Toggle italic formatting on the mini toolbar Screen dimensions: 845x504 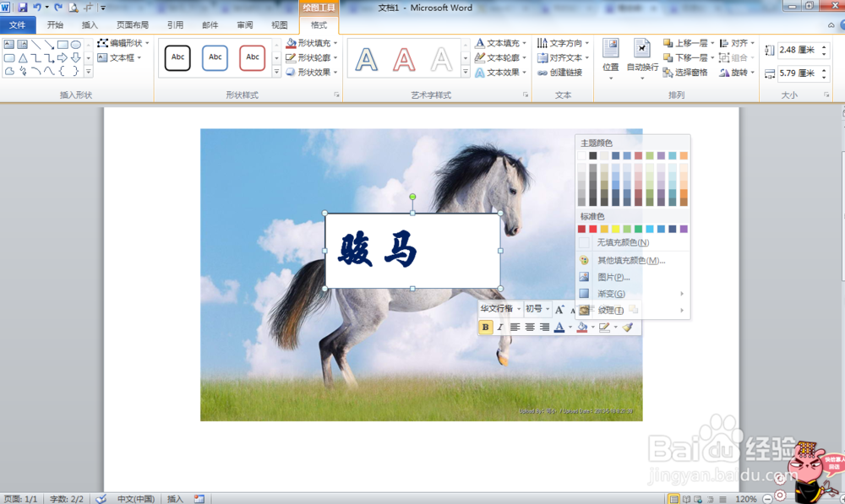(499, 328)
